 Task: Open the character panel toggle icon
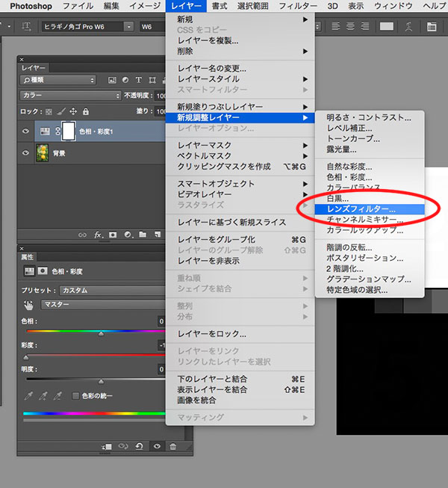pos(431,26)
